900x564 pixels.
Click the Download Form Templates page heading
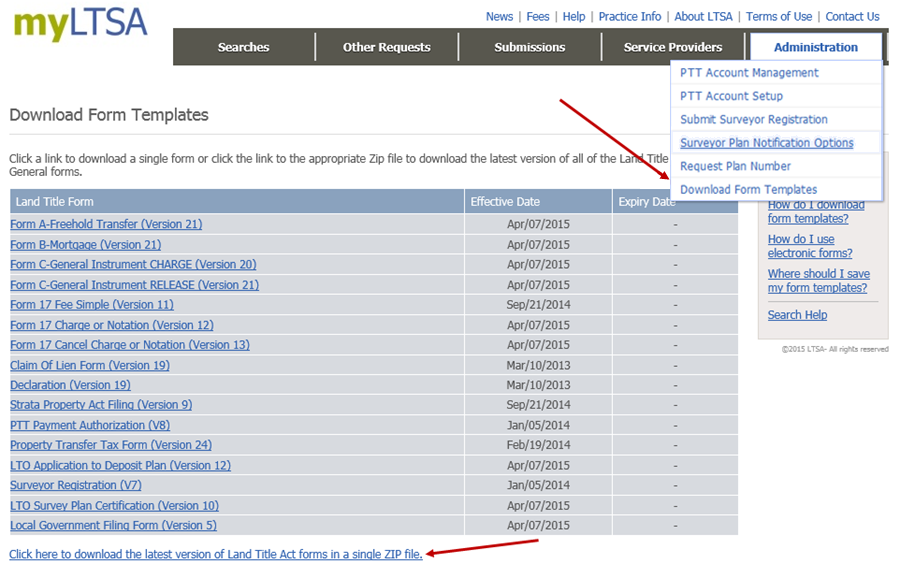tap(109, 115)
